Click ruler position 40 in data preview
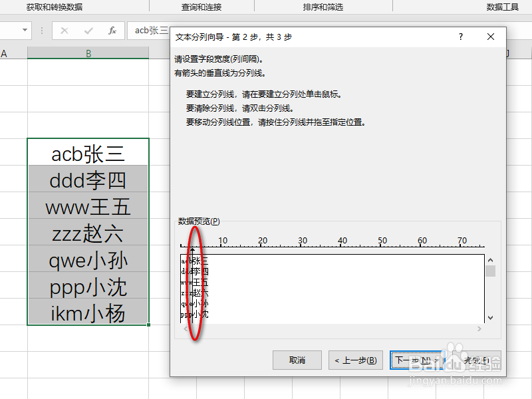This screenshot has width=532, height=399. coord(342,241)
